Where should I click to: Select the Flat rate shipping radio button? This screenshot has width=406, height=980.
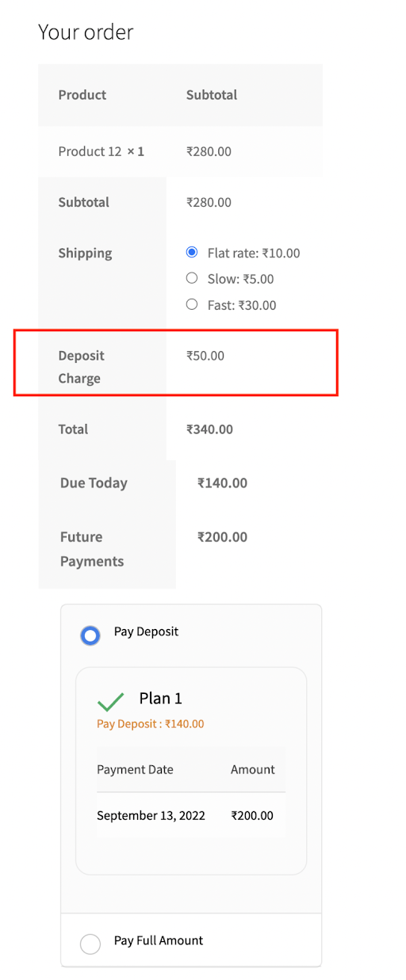tap(192, 253)
